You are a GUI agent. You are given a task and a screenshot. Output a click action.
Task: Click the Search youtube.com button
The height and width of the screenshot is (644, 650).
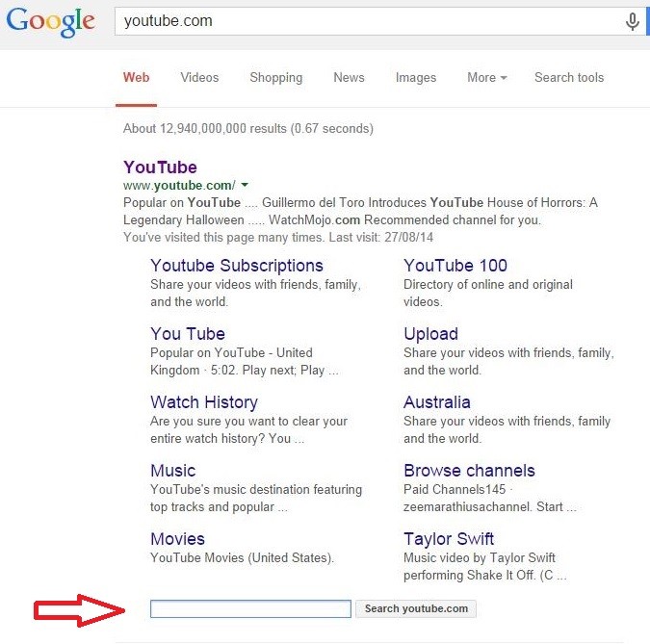(x=416, y=608)
